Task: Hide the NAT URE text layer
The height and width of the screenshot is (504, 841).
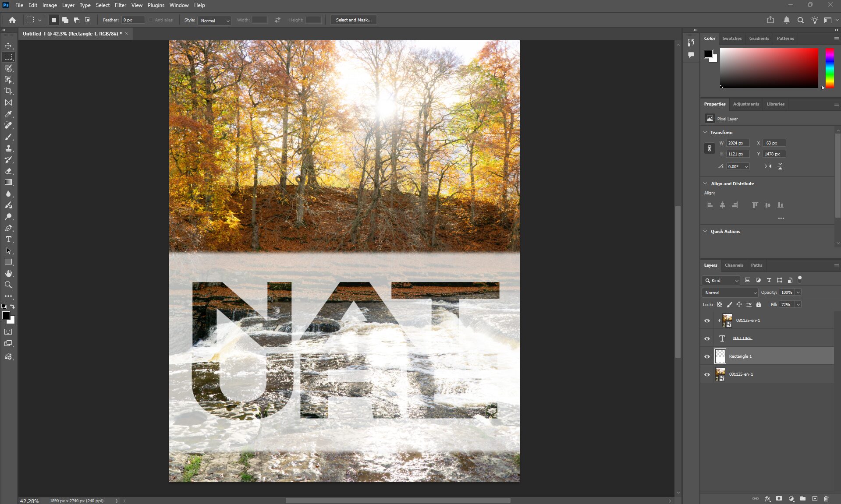Action: tap(707, 338)
